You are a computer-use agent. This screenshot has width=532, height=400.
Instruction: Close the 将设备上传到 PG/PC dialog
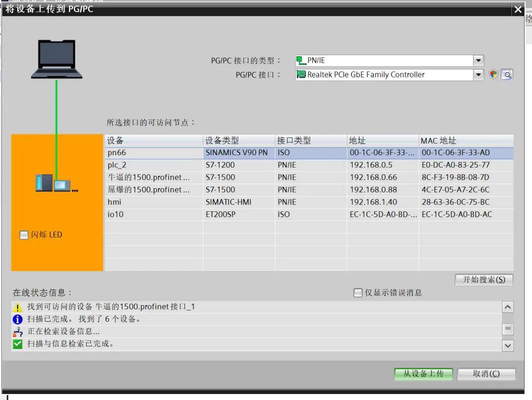coord(518,9)
